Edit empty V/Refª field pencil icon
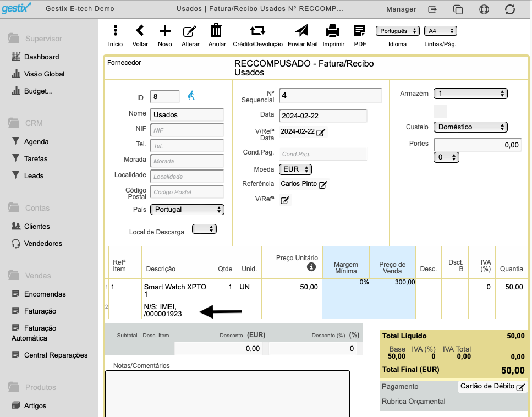The height and width of the screenshot is (417, 532). click(x=285, y=200)
